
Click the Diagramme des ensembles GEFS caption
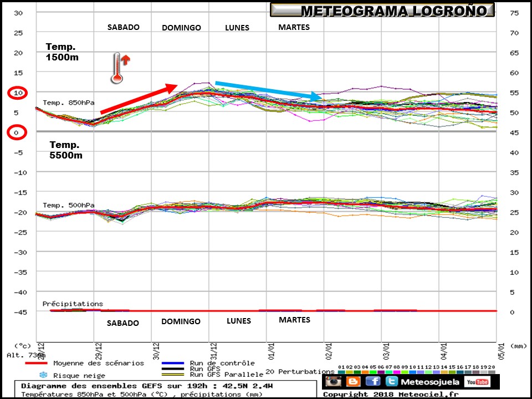[147, 386]
